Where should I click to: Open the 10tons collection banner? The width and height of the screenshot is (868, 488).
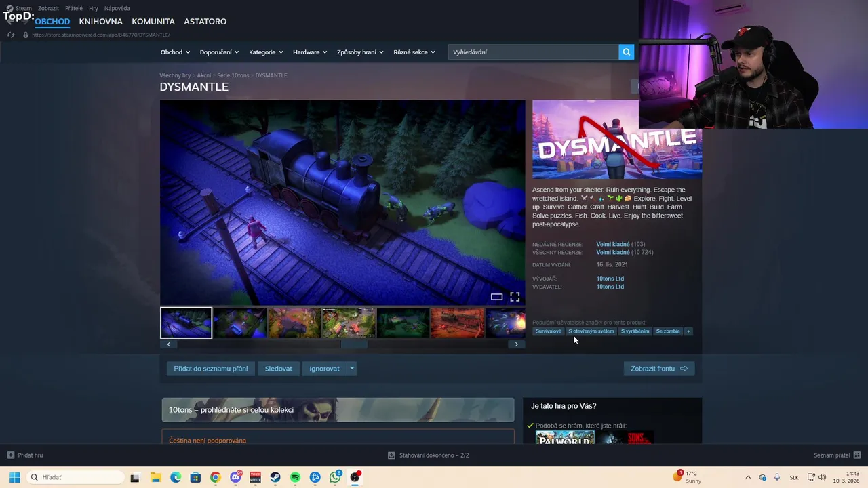338,410
